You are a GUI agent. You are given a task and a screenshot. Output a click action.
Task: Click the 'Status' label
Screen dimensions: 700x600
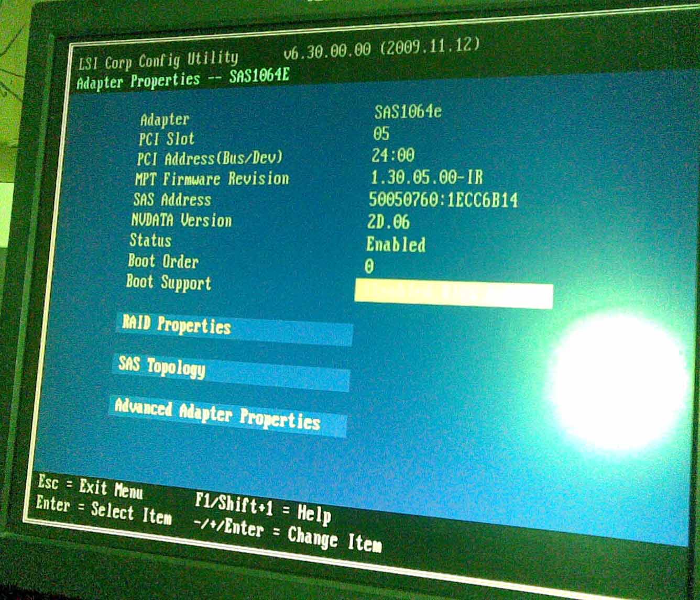pos(150,240)
